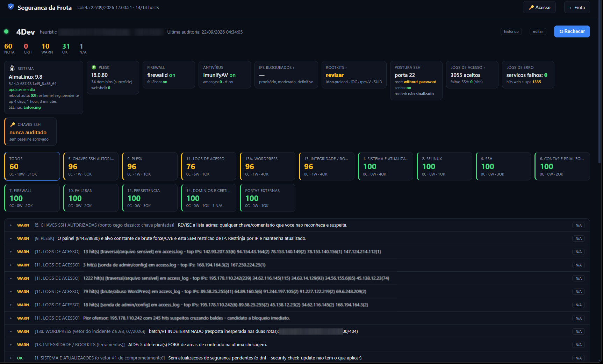The height and width of the screenshot is (364, 603).
Task: Filter by 5. Chaves SSH Autorizadas tile
Action: click(91, 166)
